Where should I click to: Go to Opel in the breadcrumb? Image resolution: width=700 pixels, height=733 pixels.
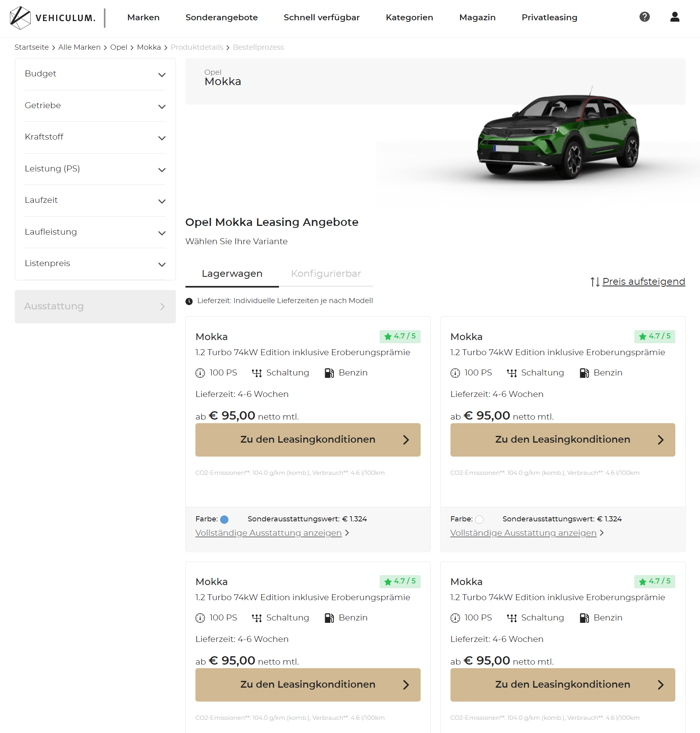pyautogui.click(x=119, y=47)
